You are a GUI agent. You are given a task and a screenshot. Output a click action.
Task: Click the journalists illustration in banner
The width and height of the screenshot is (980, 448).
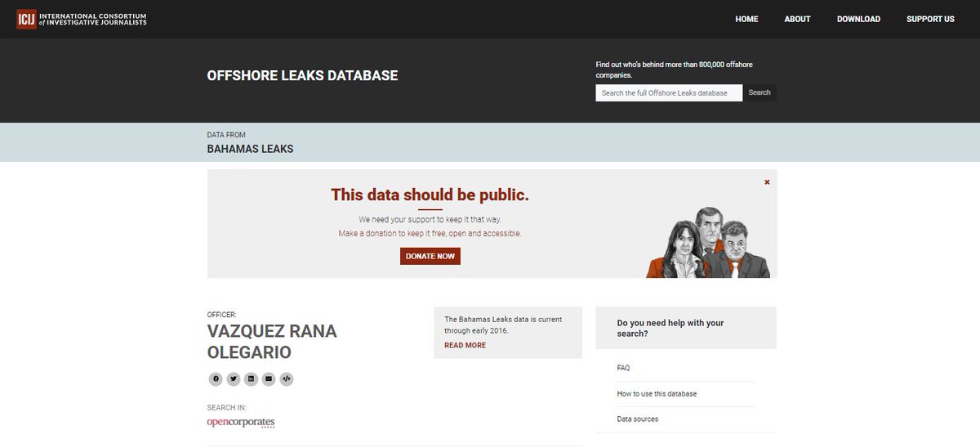[x=708, y=242]
